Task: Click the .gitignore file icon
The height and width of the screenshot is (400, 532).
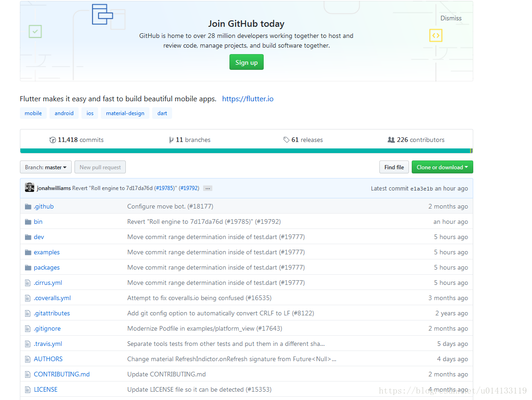Action: click(27, 329)
